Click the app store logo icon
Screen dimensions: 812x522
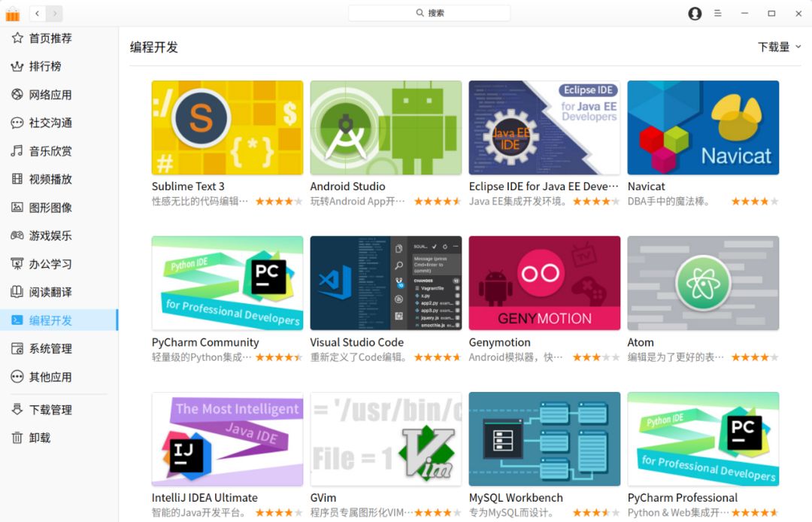tap(13, 13)
